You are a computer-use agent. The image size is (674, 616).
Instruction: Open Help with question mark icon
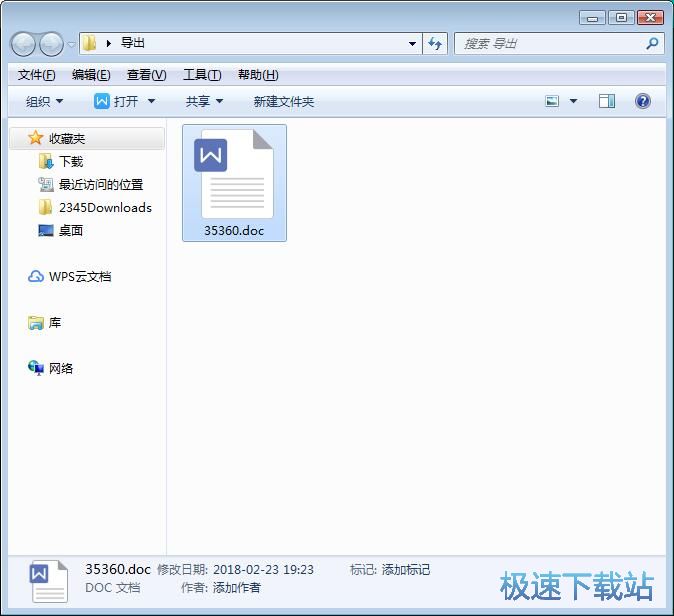[643, 101]
